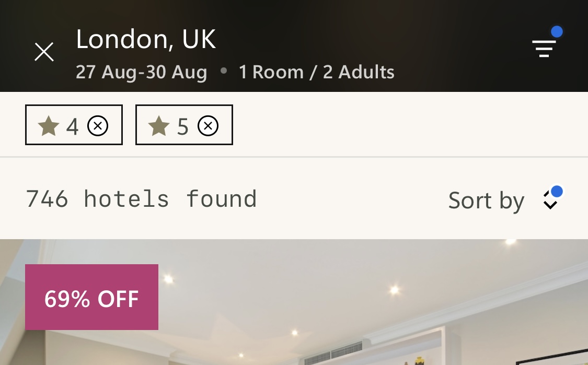Image resolution: width=588 pixels, height=365 pixels.
Task: Tap the blue dot on filter icon
Action: coord(557,32)
